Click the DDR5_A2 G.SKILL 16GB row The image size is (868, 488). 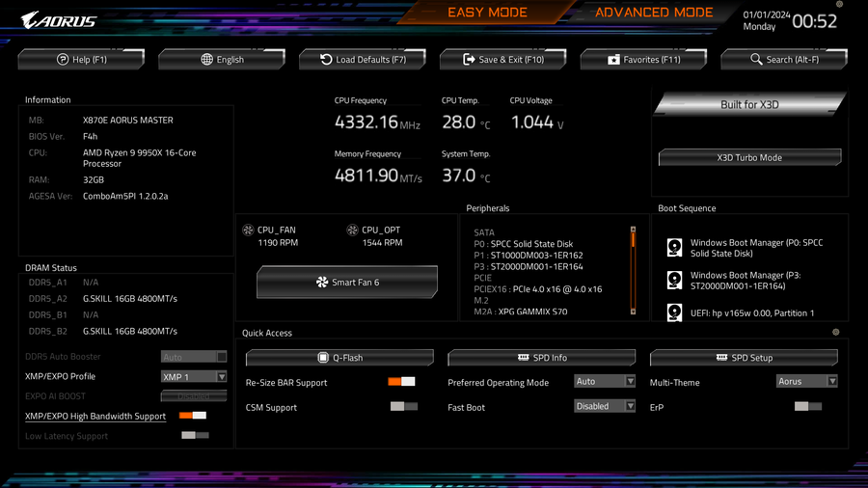pyautogui.click(x=103, y=299)
